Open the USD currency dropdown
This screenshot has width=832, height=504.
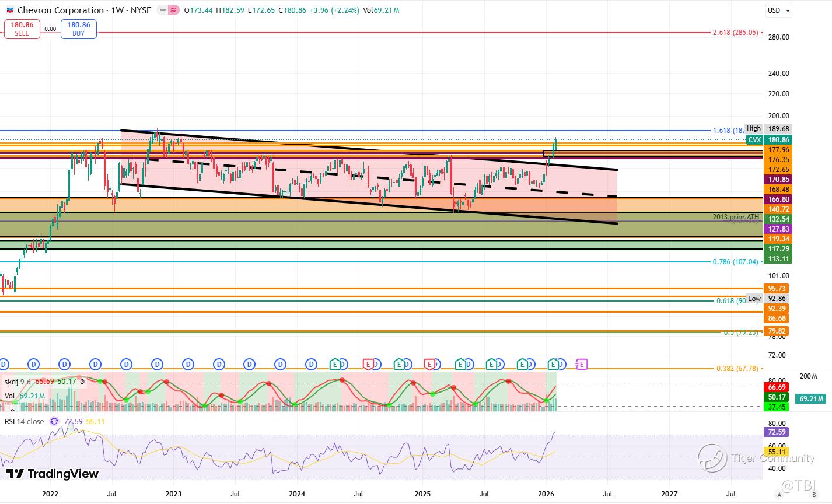(x=778, y=10)
